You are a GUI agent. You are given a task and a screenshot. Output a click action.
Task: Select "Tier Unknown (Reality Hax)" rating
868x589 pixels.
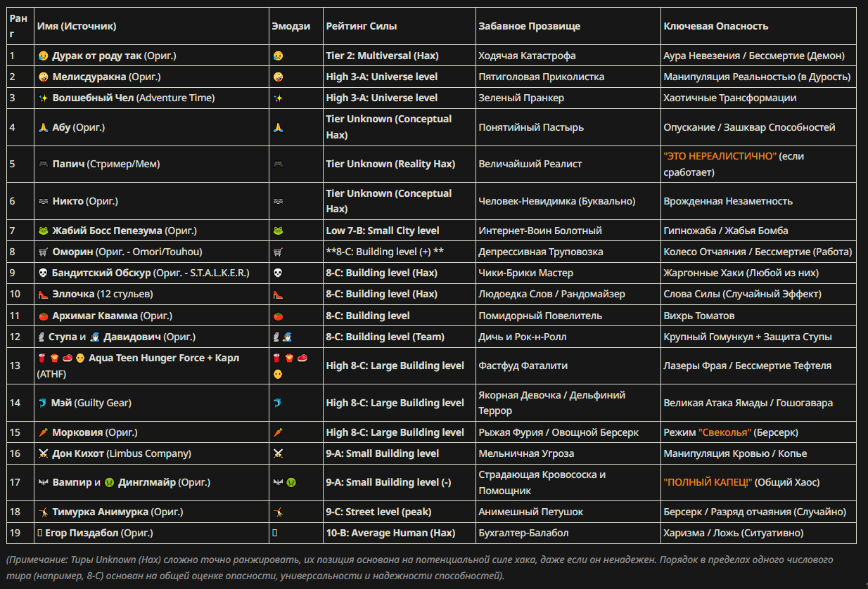pyautogui.click(x=390, y=164)
